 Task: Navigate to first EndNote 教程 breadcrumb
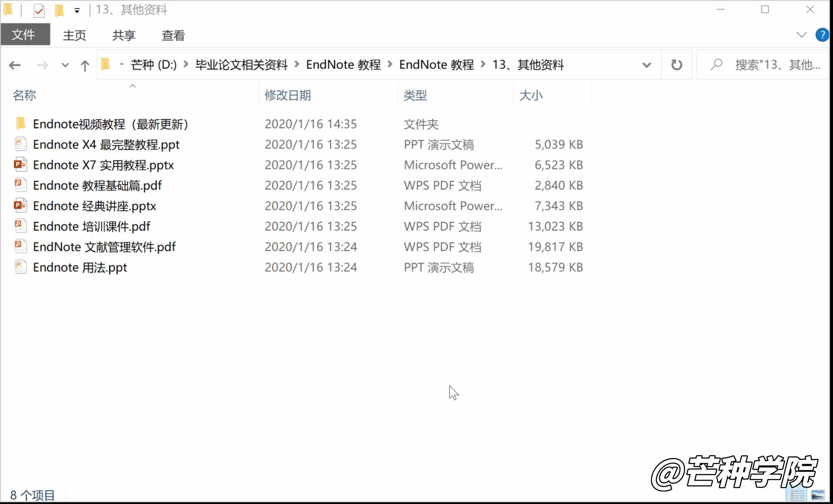pos(344,65)
